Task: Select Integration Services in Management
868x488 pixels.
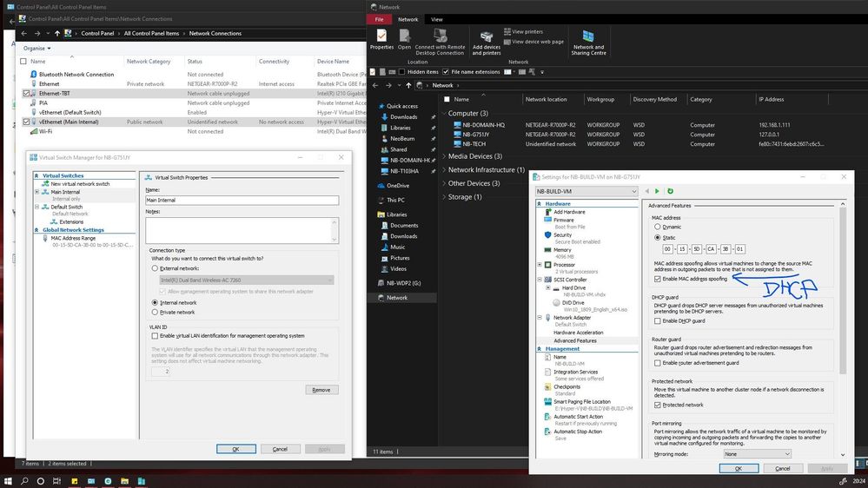Action: click(x=576, y=372)
